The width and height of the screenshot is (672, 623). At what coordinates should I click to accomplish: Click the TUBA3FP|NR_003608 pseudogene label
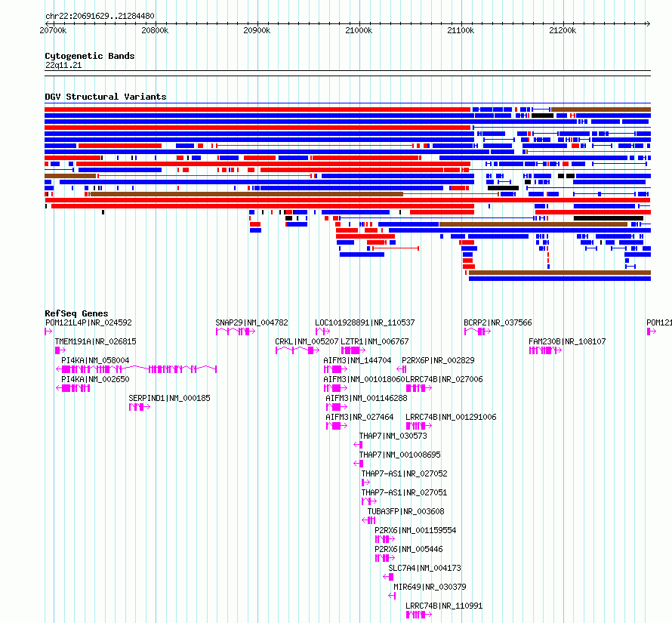tap(406, 511)
